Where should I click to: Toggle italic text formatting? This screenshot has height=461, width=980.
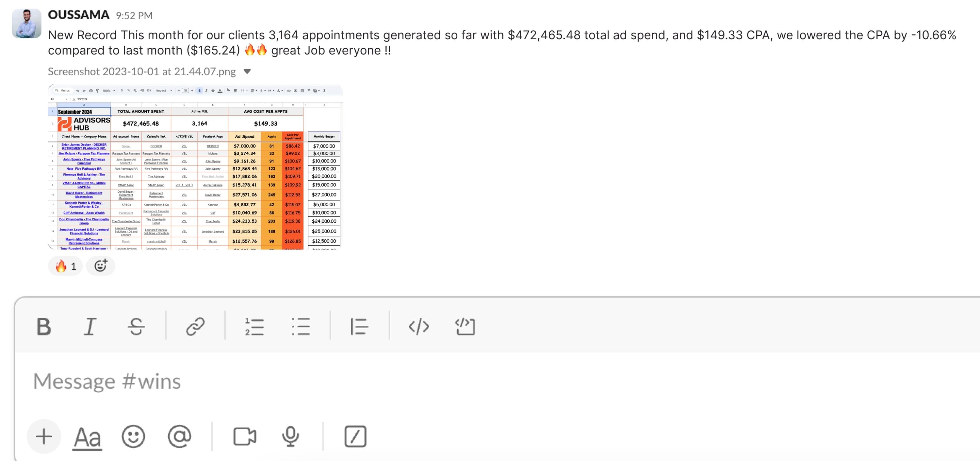(x=90, y=327)
